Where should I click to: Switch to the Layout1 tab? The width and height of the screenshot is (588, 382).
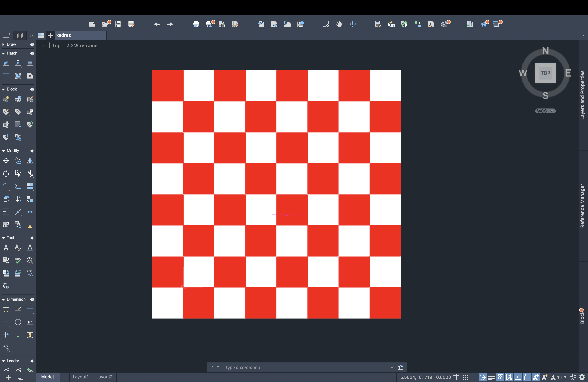[x=81, y=377]
